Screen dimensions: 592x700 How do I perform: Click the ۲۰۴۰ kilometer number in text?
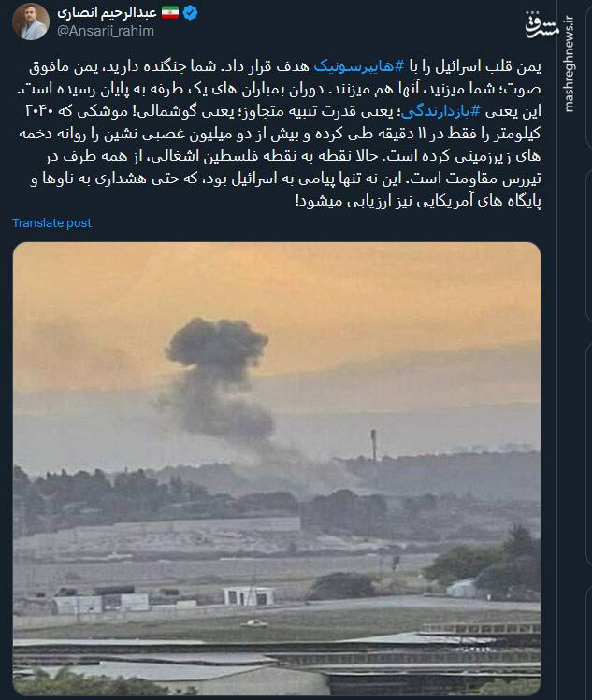40,111
